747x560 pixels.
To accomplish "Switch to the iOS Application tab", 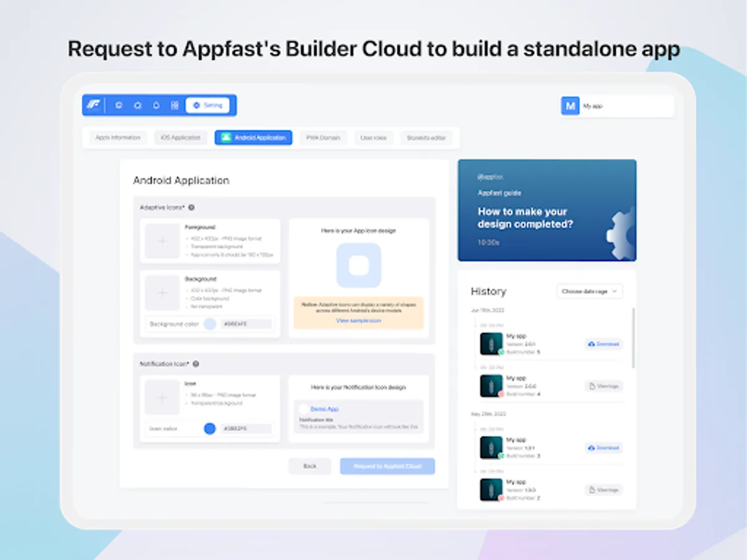I will point(181,138).
